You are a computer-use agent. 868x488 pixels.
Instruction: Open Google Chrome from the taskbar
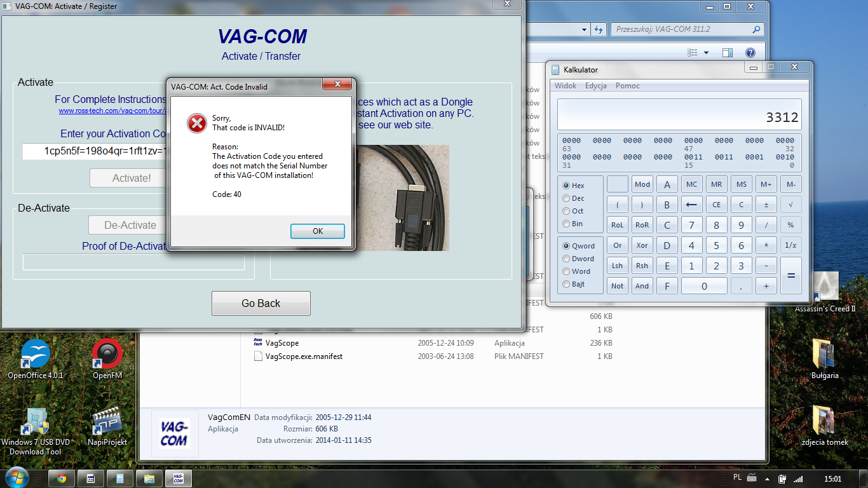62,478
